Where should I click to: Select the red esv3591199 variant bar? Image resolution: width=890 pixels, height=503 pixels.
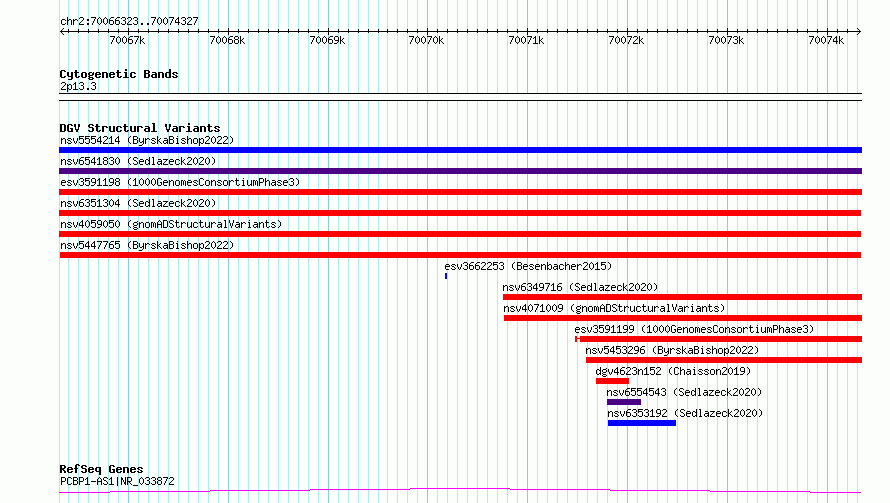tap(719, 339)
